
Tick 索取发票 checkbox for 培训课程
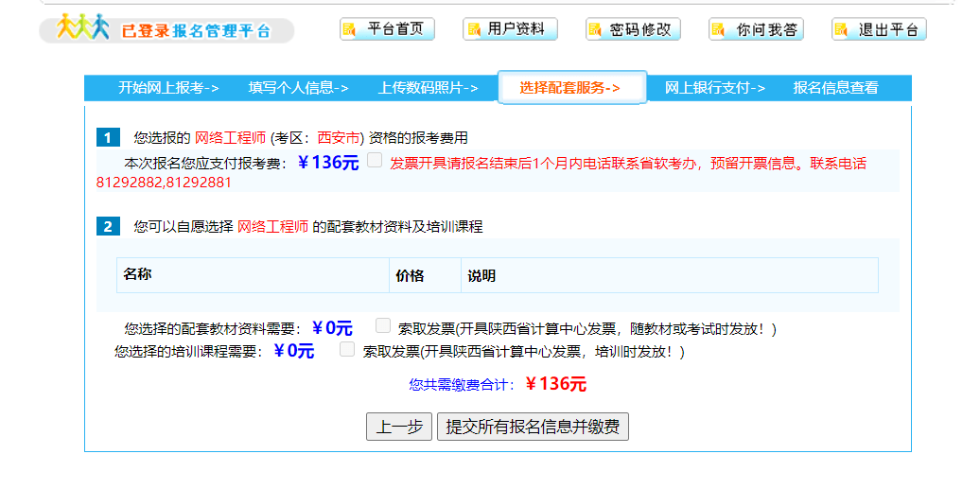click(347, 349)
